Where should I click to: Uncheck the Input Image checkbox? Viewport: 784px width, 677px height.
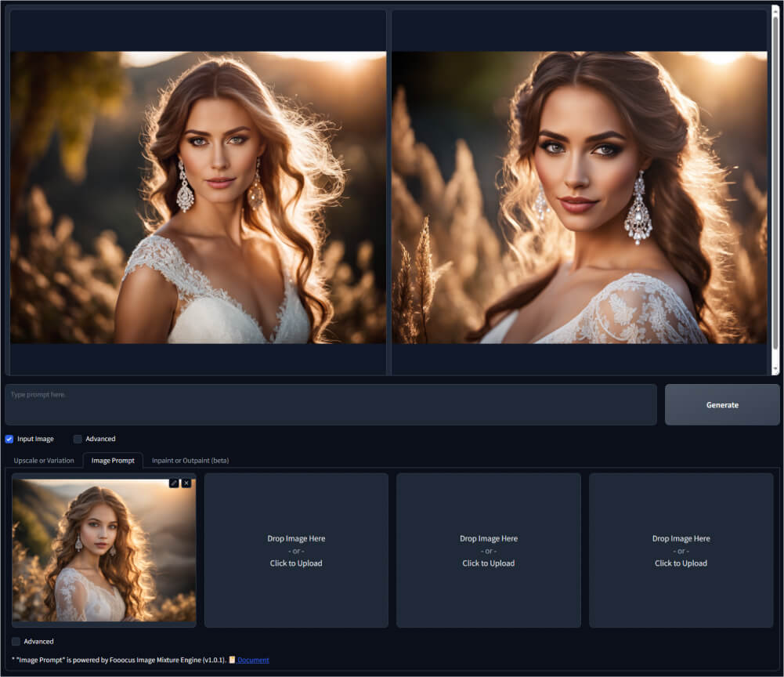(x=9, y=439)
